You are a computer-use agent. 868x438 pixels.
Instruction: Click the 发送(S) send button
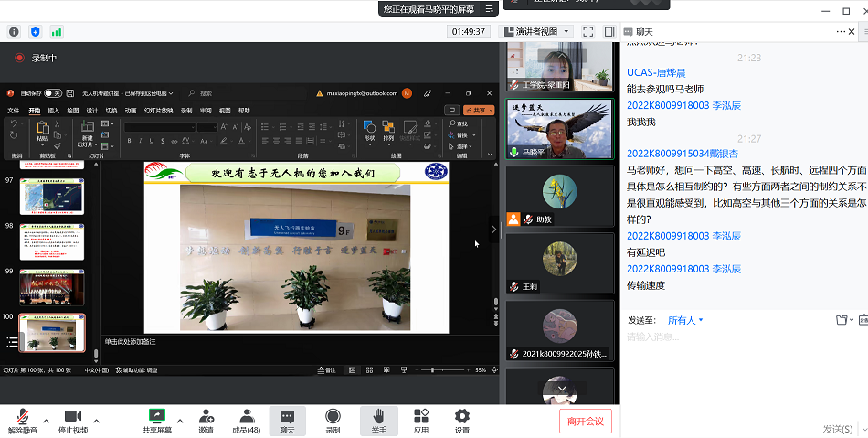click(x=838, y=429)
